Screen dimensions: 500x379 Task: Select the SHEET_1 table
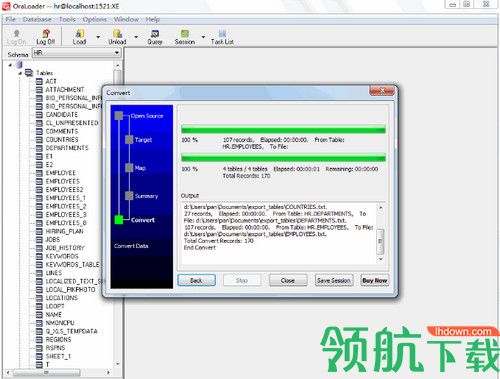pyautogui.click(x=58, y=356)
